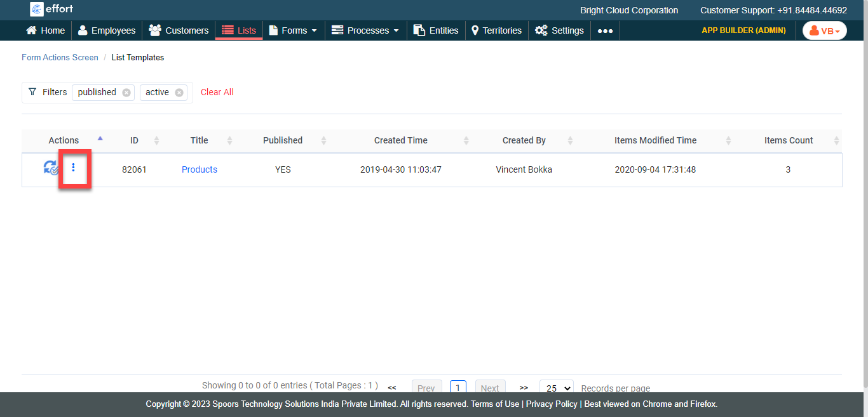Viewport: 868px width, 417px height.
Task: Change the records per page selector
Action: click(556, 388)
